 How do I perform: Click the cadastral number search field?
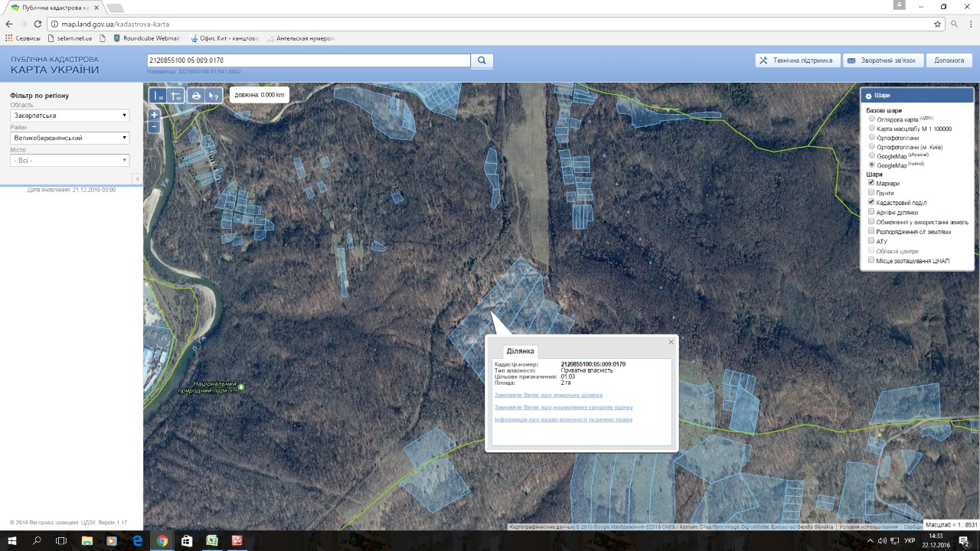click(308, 60)
